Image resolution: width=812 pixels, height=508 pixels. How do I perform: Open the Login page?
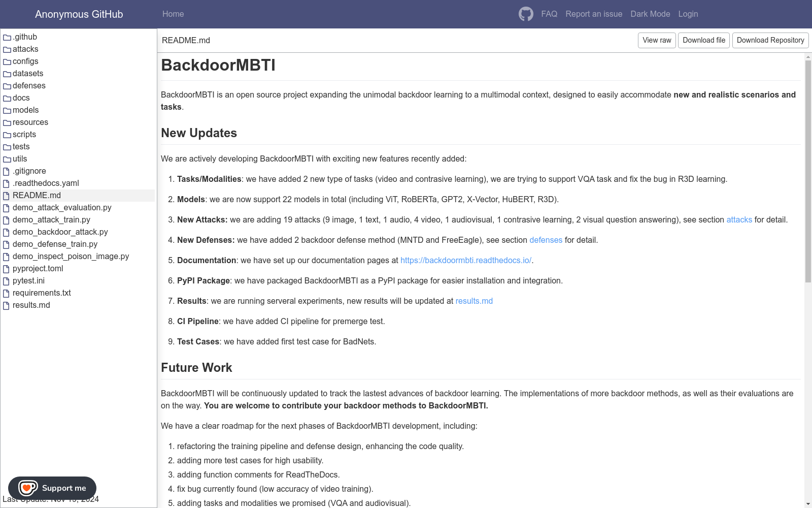click(688, 14)
